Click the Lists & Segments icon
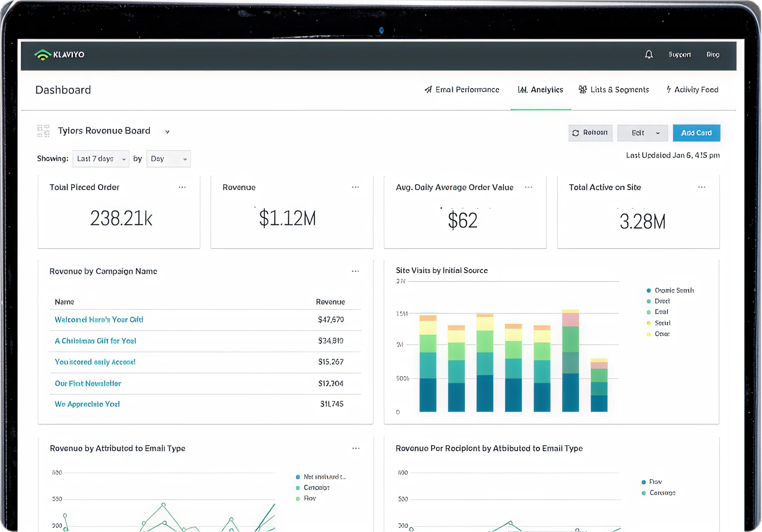 click(583, 89)
